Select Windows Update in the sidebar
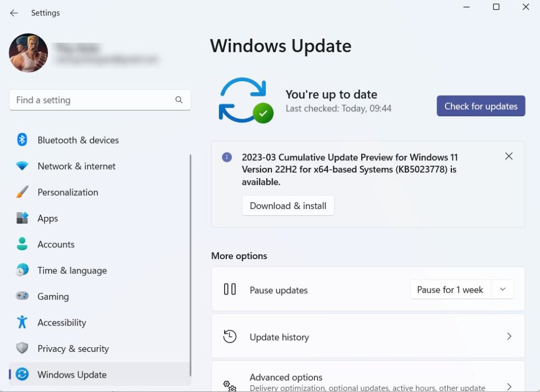Viewport: 540px width, 392px height. 72,375
